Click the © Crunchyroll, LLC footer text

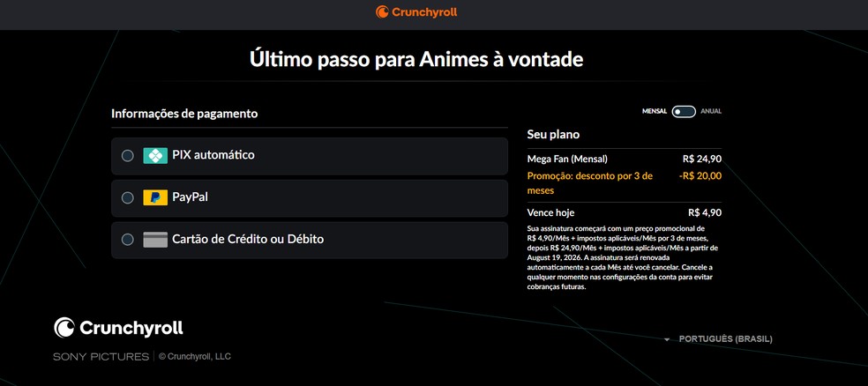pyautogui.click(x=195, y=357)
